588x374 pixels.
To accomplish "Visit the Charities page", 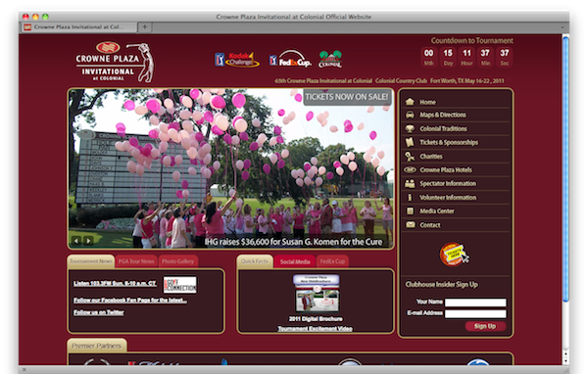I will (x=431, y=157).
